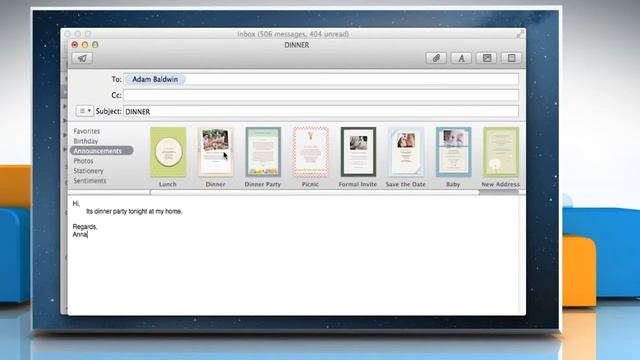Click the Subject field containing DINNER
Viewport: 640px width, 360px height.
point(321,111)
